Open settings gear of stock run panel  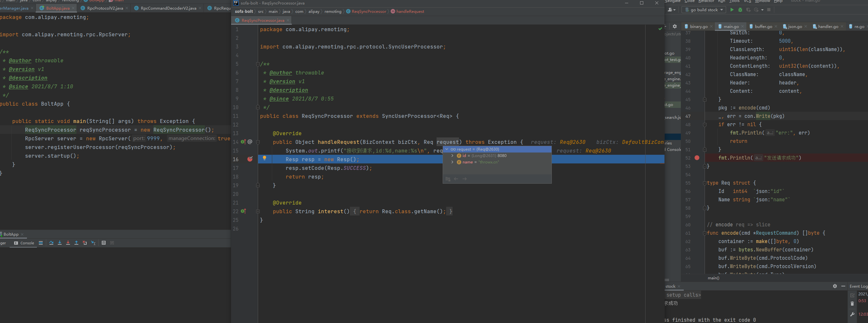pyautogui.click(x=835, y=286)
